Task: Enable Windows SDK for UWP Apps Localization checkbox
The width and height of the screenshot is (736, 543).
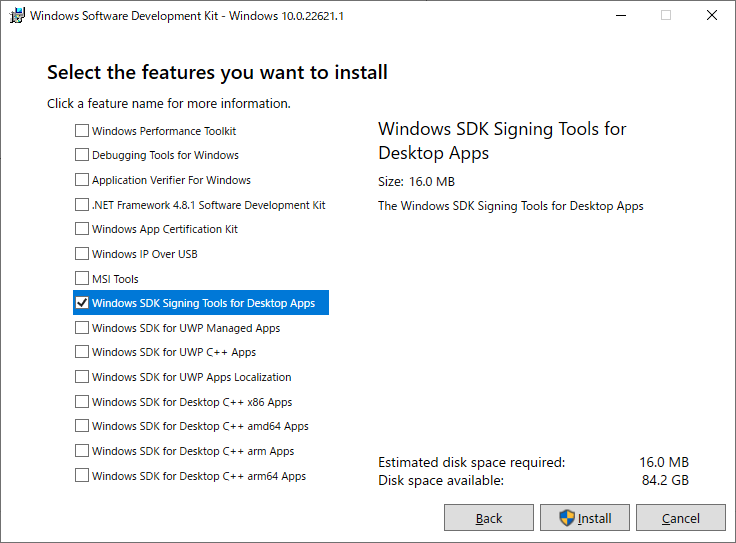Action: click(x=82, y=376)
